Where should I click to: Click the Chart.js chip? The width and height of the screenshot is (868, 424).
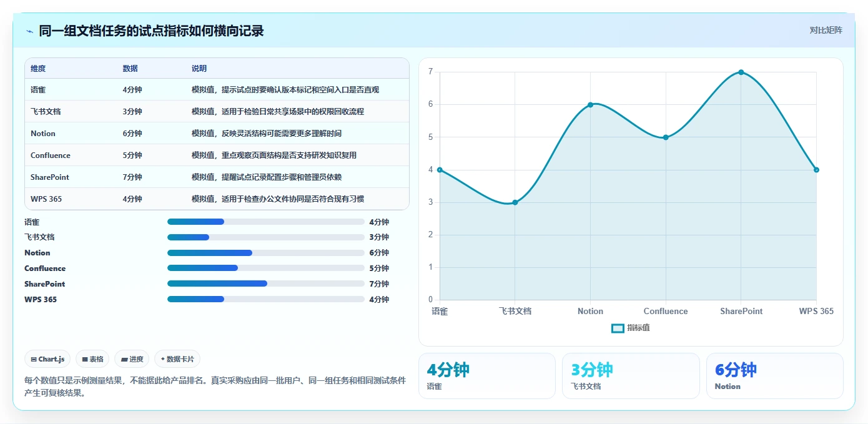point(47,359)
